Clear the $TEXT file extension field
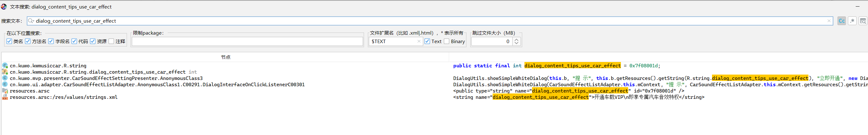Screen dimensions: 868x135 click(x=419, y=42)
